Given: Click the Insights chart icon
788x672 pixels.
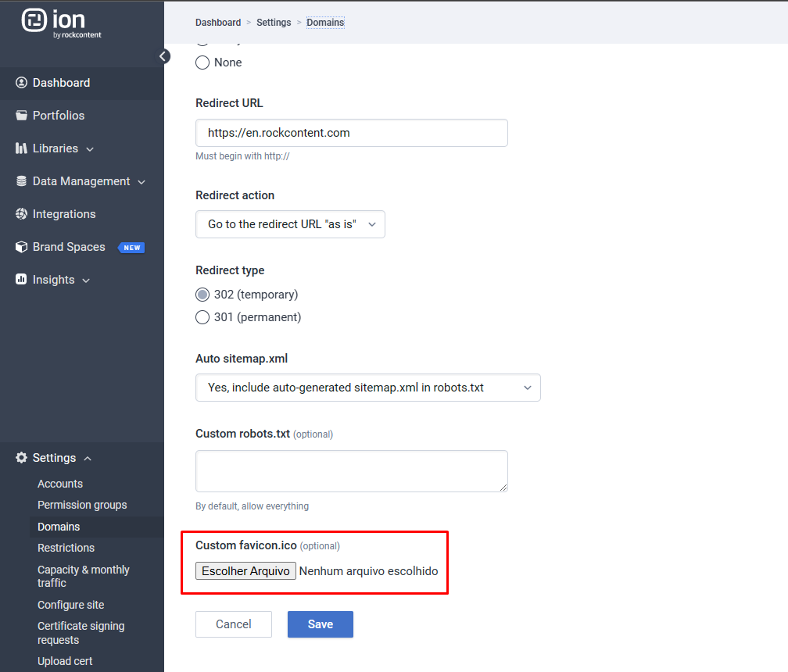Looking at the screenshot, I should [21, 279].
